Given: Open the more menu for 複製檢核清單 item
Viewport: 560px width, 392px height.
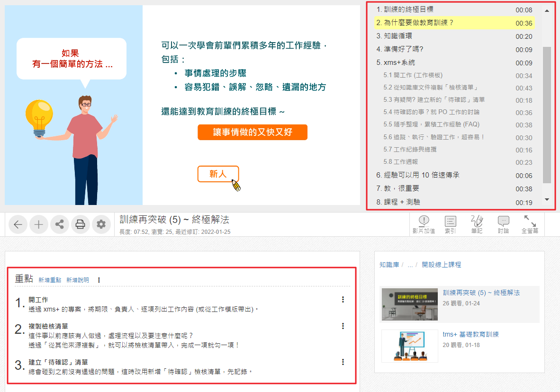Looking at the screenshot, I should (x=343, y=326).
